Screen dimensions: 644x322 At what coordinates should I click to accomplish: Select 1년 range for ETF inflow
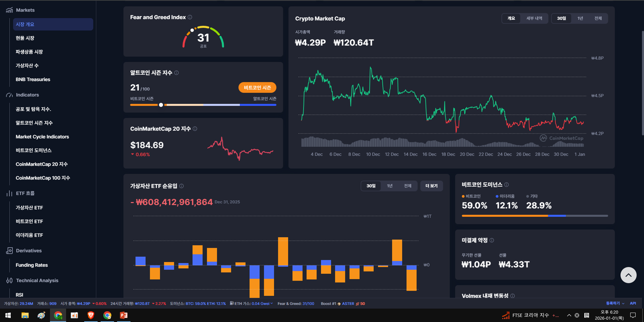pos(390,186)
